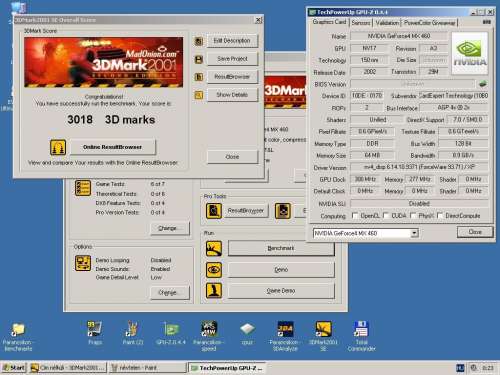Click the 3DMark2001 banner image
The image size is (500, 375).
pyautogui.click(x=103, y=62)
